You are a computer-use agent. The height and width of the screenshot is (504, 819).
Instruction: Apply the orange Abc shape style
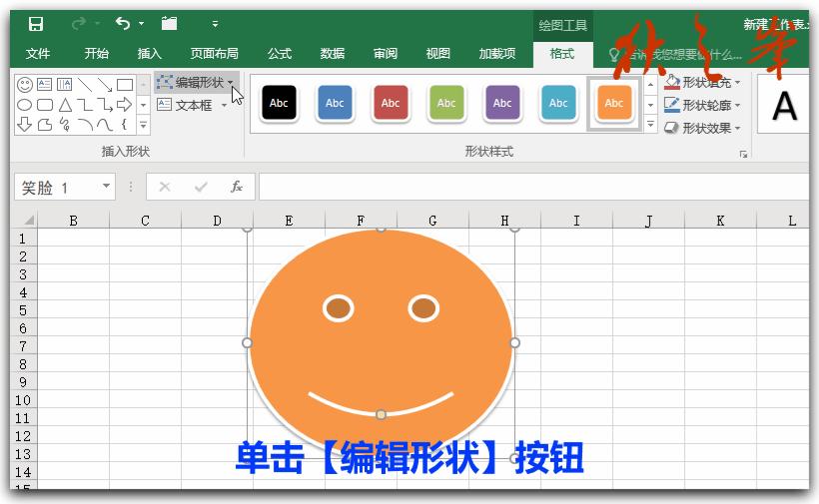click(614, 103)
